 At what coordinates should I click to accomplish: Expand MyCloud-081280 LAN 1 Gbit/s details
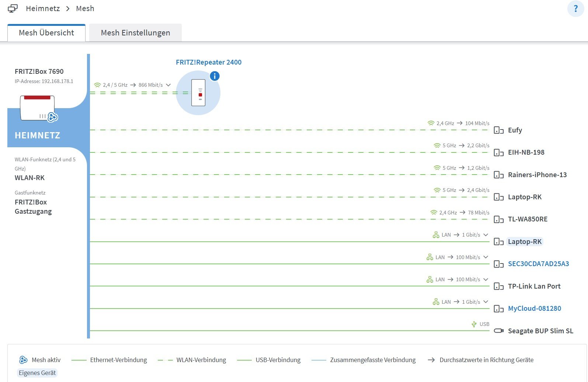click(486, 302)
